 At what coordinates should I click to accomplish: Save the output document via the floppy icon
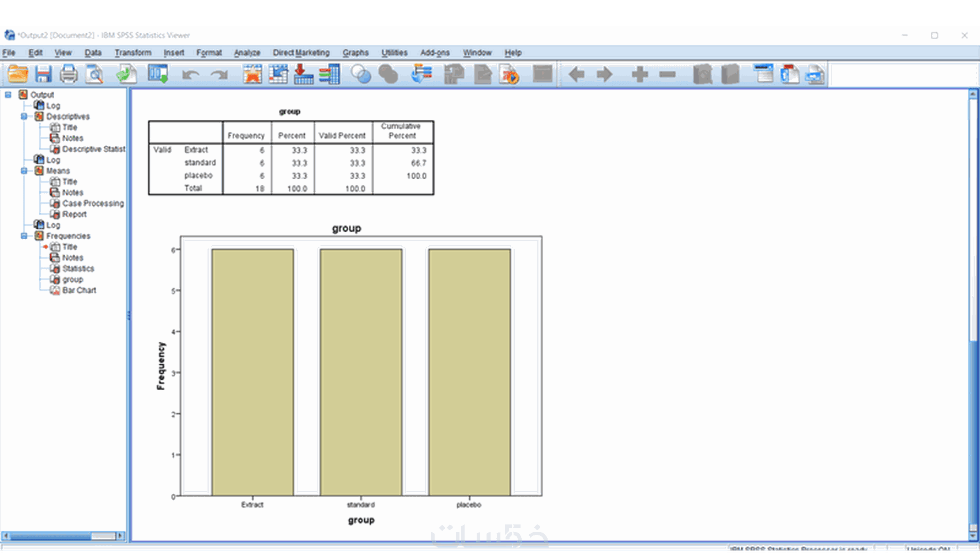click(43, 74)
